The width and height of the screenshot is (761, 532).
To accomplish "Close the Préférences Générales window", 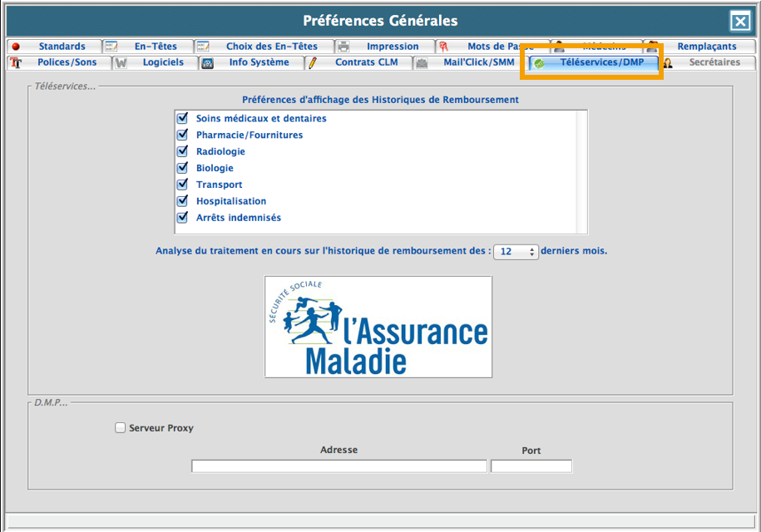I will [740, 22].
